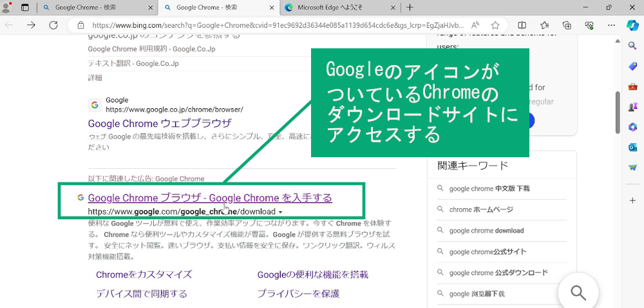Click the 関連キーワード heading
Image resolution: width=644 pixels, height=308 pixels.
473,166
